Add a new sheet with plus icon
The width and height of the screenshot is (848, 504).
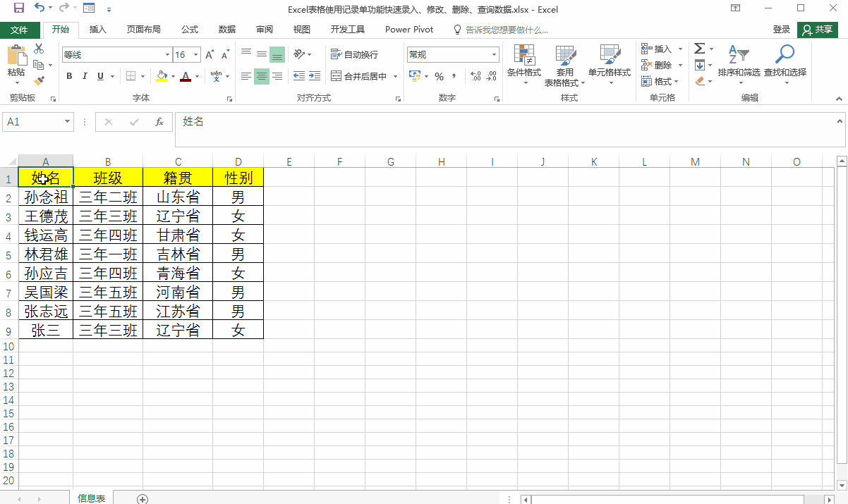[x=143, y=499]
